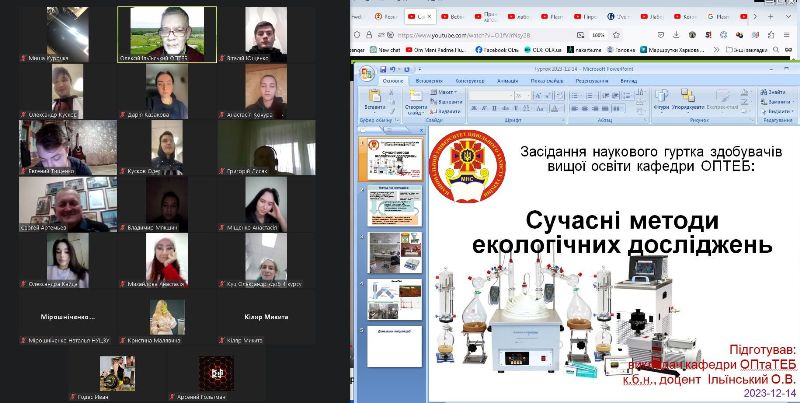Open the Конструктор ribbon tab
This screenshot has height=403, width=800.
pyautogui.click(x=469, y=80)
